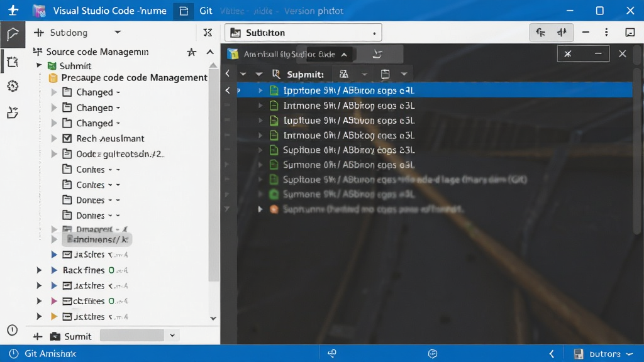This screenshot has width=644, height=362.
Task: Select the first Conlres item
Action: click(x=91, y=169)
